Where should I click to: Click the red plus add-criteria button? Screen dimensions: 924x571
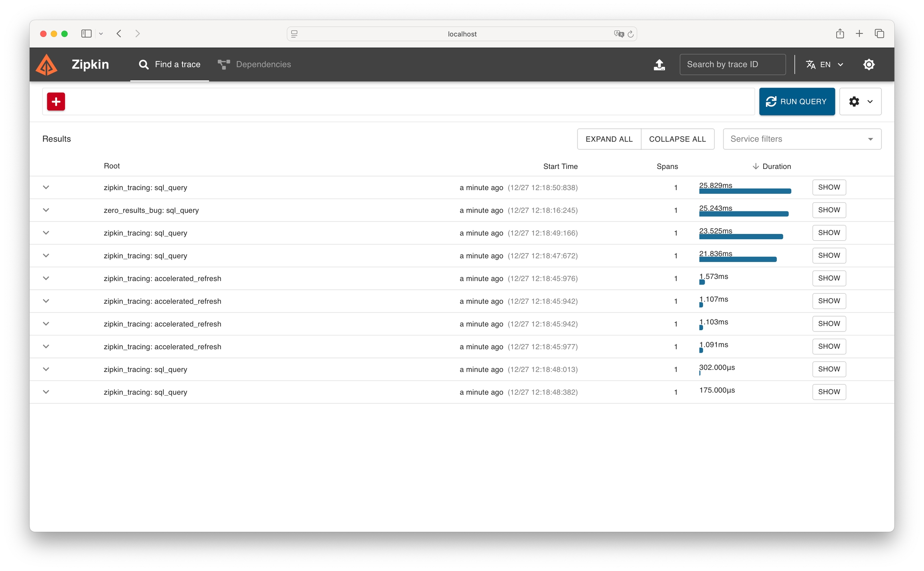coord(56,102)
